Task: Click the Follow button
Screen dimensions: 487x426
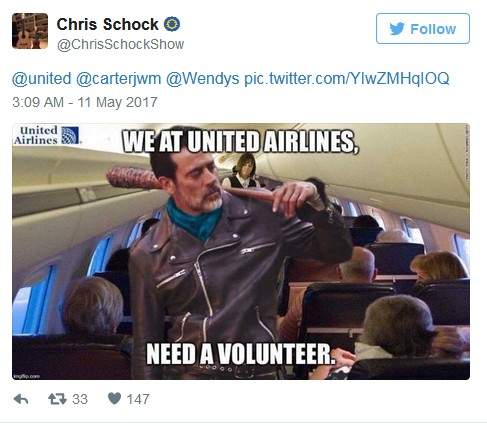Action: coord(423,29)
